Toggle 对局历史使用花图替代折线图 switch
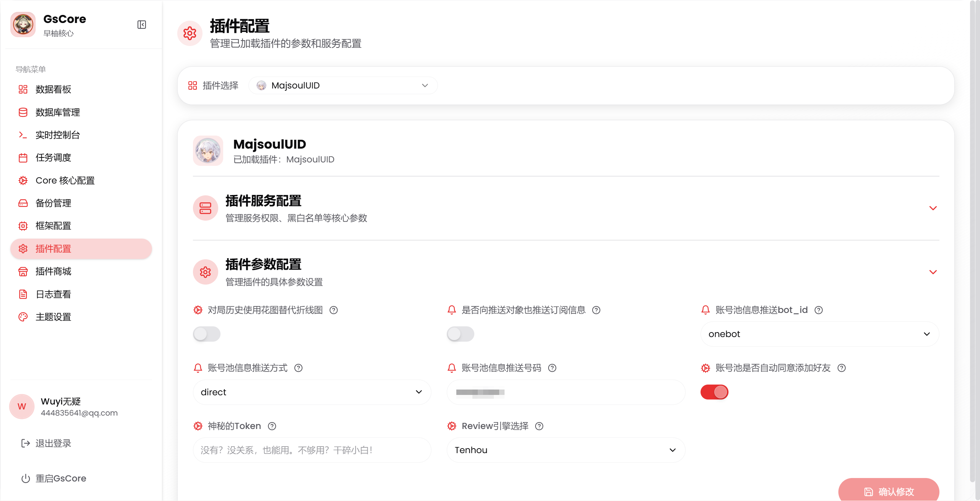 coord(207,334)
